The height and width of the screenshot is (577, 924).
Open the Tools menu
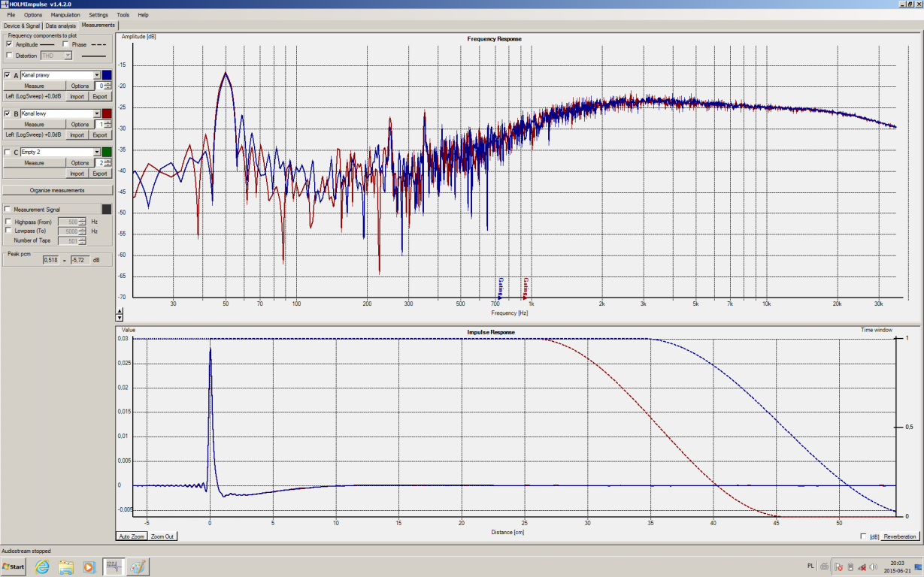click(x=123, y=15)
